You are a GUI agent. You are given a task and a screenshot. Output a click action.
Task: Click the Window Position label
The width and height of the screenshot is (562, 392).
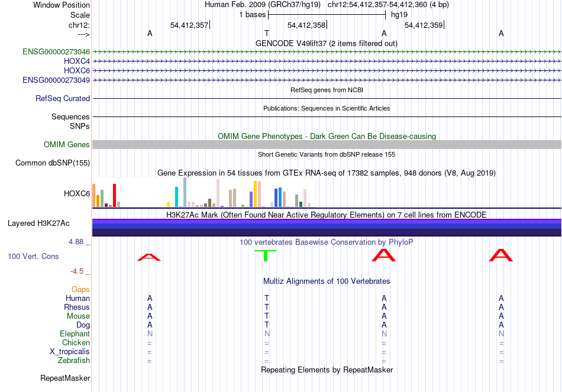[62, 5]
